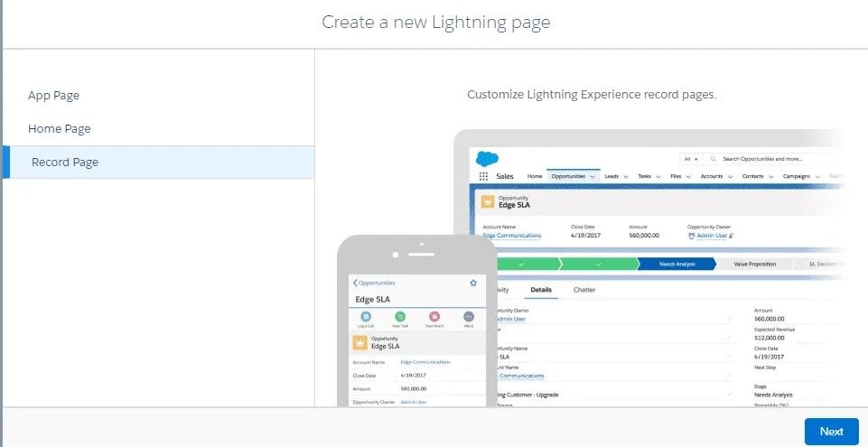The width and height of the screenshot is (868, 447).
Task: Click the Needs Analysis stage in path
Action: click(x=677, y=265)
